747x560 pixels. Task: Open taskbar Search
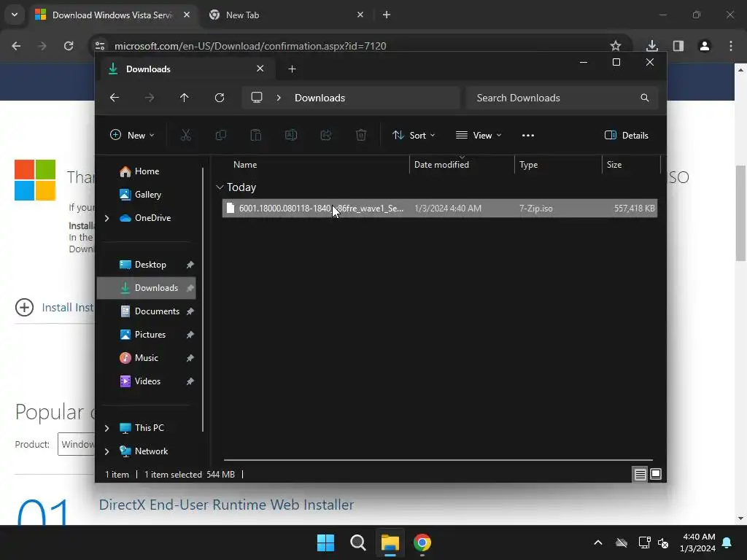[357, 542]
